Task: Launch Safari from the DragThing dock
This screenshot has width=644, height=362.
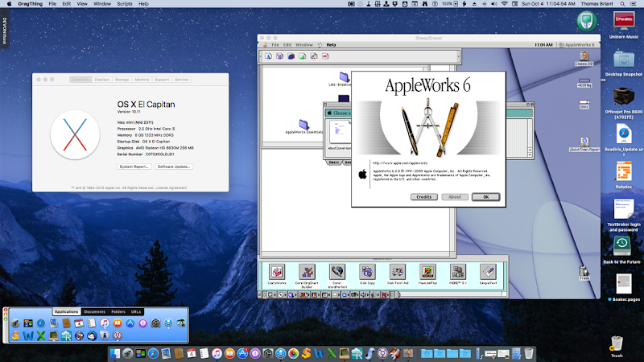Action: pyautogui.click(x=39, y=323)
